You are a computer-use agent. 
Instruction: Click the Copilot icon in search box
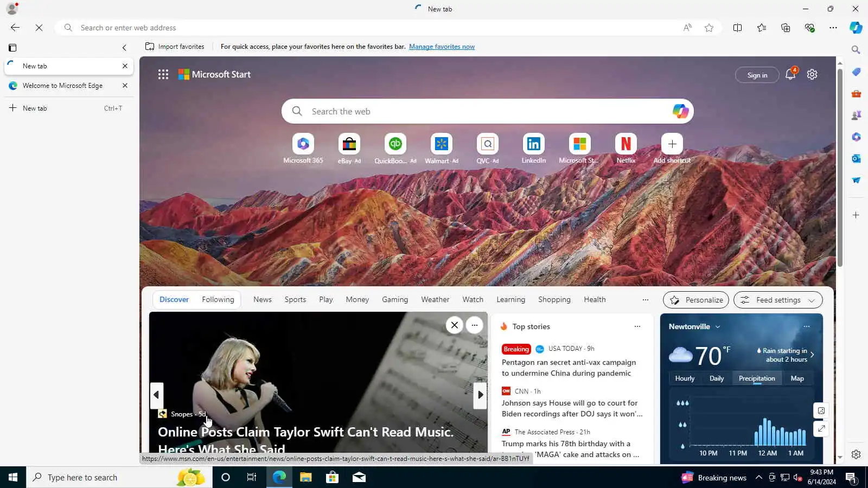pyautogui.click(x=680, y=111)
